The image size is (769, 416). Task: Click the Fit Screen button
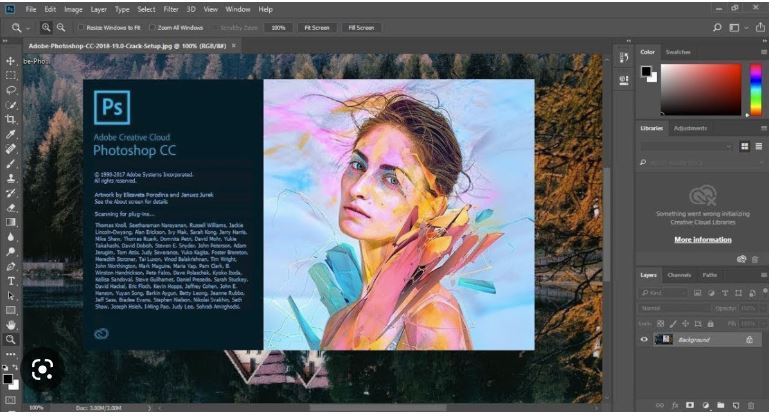[316, 28]
